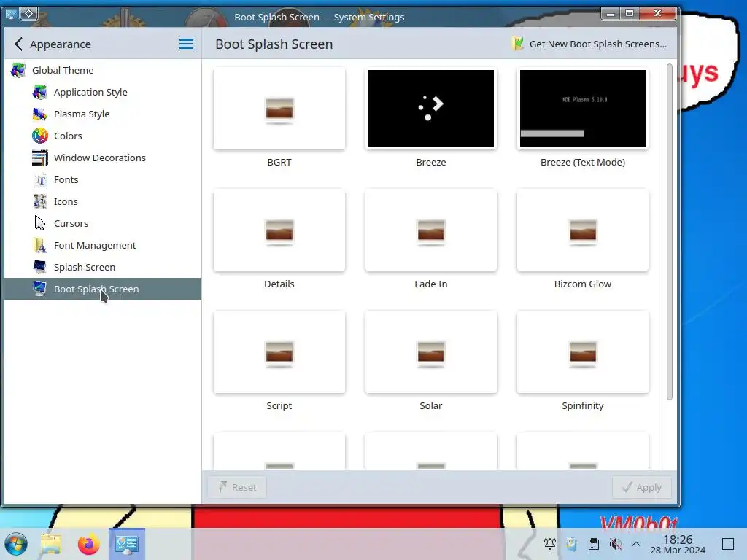Click the Global Theme label

[x=63, y=70]
